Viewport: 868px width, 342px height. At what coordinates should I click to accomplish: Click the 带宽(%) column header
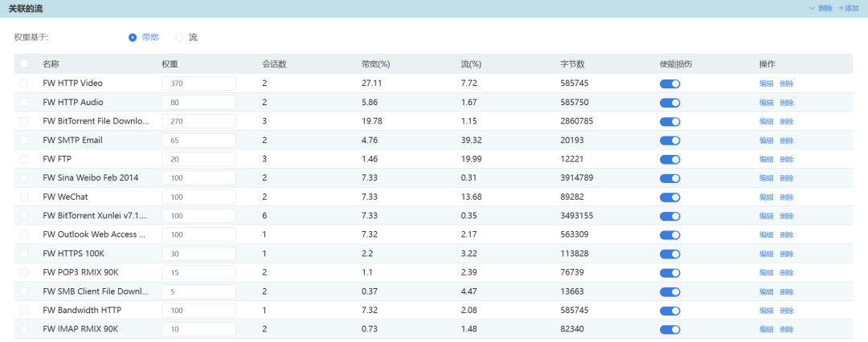tap(375, 64)
